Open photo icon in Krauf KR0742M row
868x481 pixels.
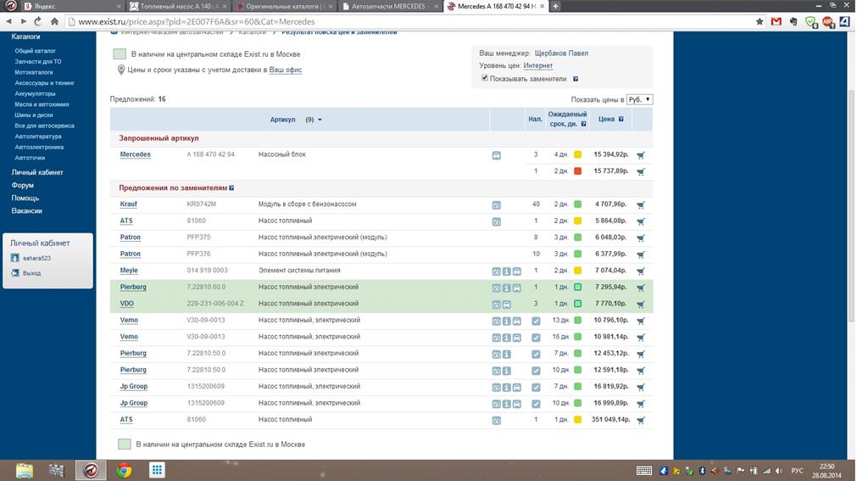pos(497,205)
